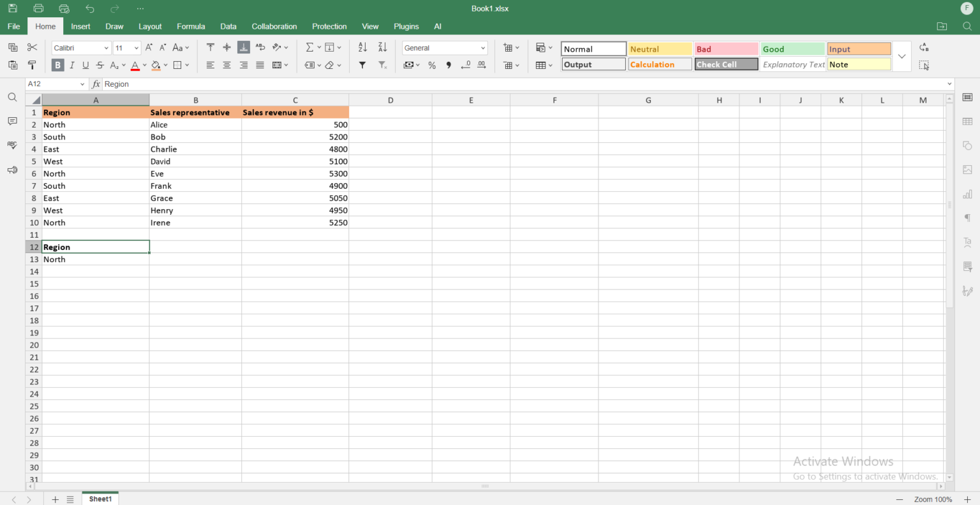Image resolution: width=980 pixels, height=505 pixels.
Task: Switch to the Data ribbon tab
Action: [228, 26]
